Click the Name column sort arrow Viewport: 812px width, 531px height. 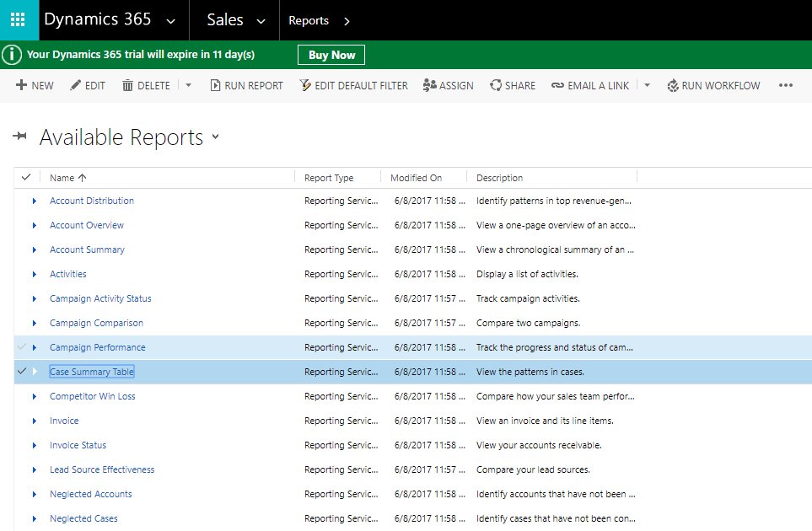(x=82, y=178)
